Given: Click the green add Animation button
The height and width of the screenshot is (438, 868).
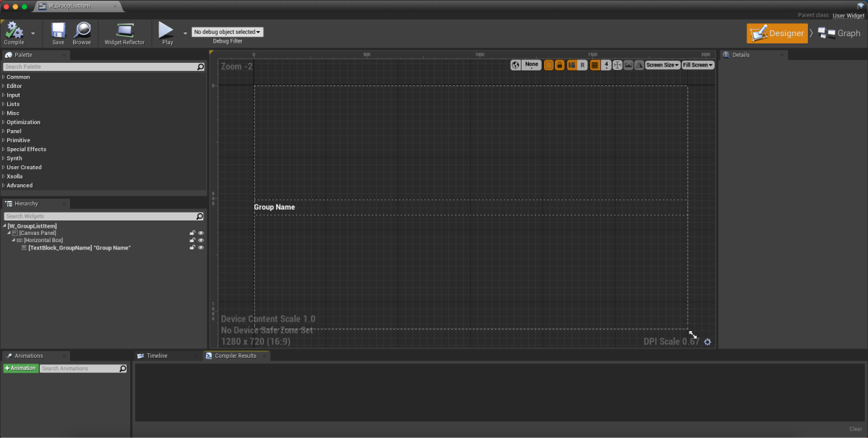Looking at the screenshot, I should click(x=20, y=369).
